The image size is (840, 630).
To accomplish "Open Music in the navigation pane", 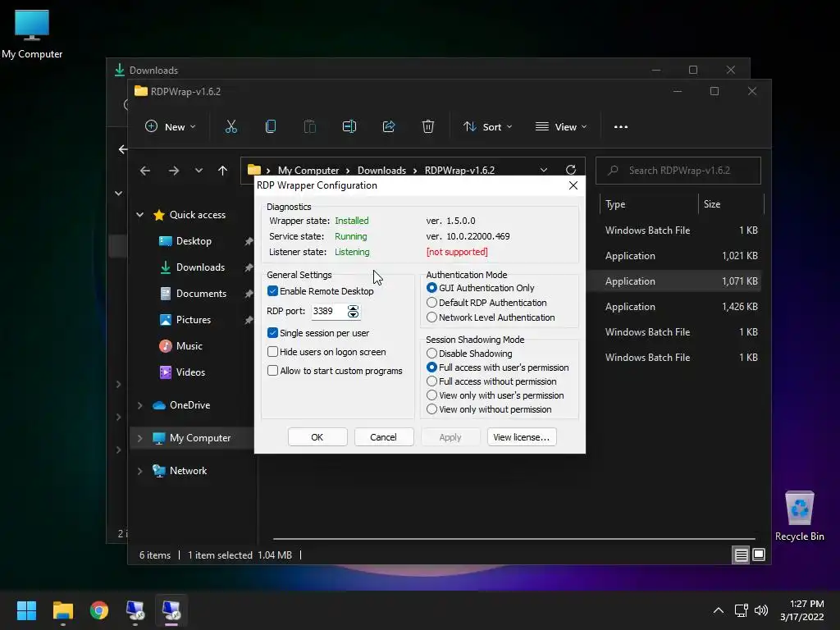I will coord(189,346).
